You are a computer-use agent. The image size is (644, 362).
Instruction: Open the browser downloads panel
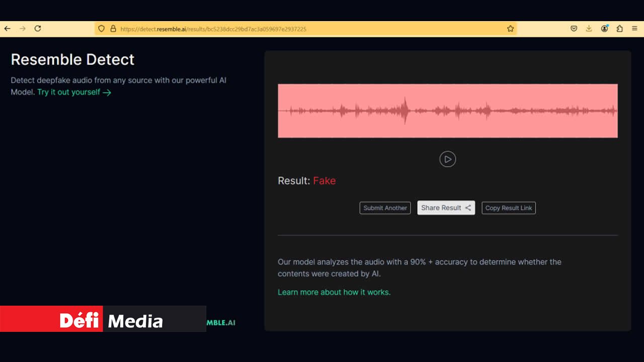point(589,29)
